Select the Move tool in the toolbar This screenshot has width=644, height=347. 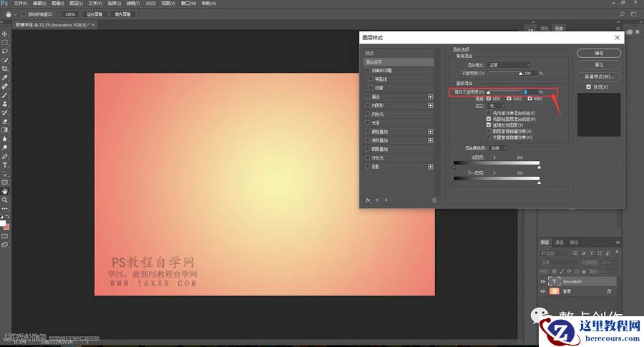(5, 34)
